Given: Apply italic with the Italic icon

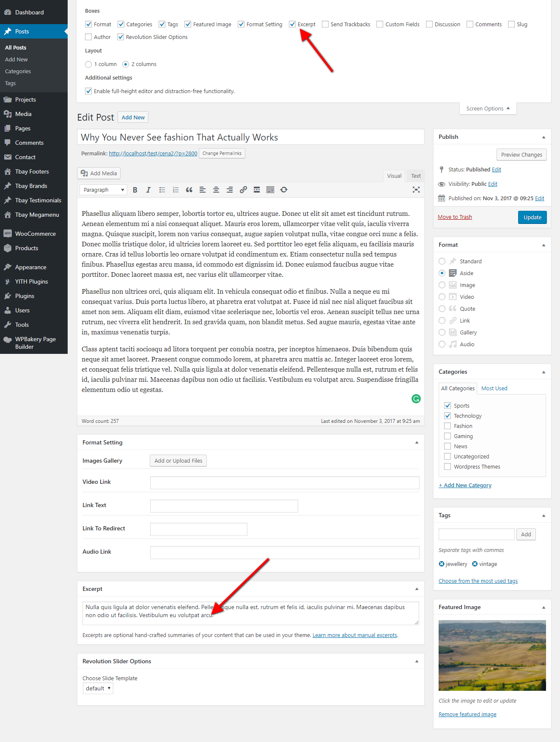Looking at the screenshot, I should 148,190.
